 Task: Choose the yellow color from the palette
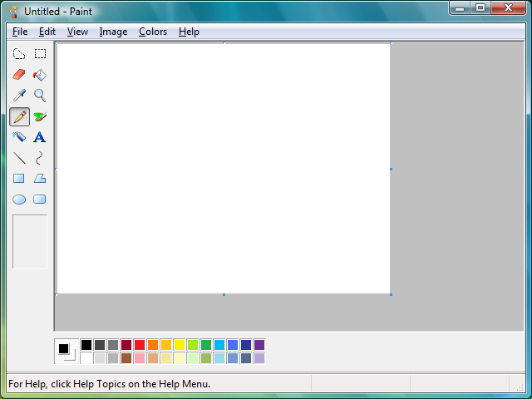pyautogui.click(x=180, y=345)
